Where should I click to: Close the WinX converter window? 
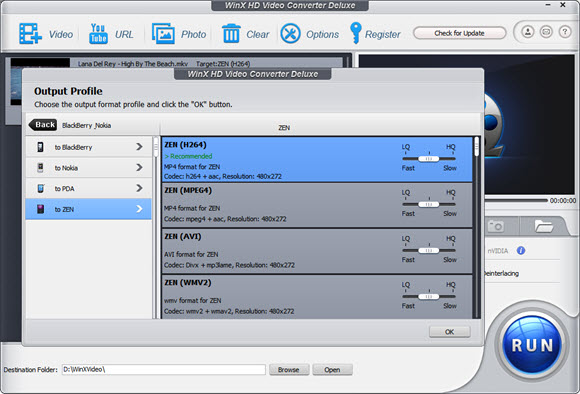pos(563,5)
